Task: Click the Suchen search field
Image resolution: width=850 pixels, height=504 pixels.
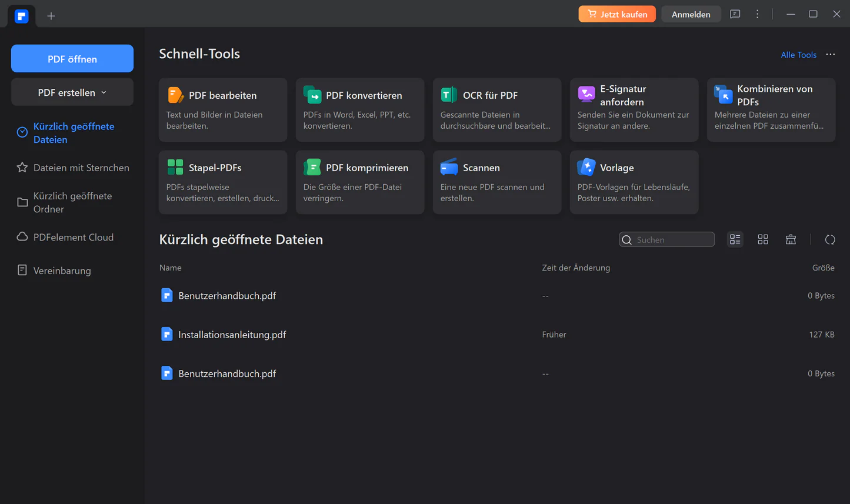Action: pyautogui.click(x=667, y=239)
